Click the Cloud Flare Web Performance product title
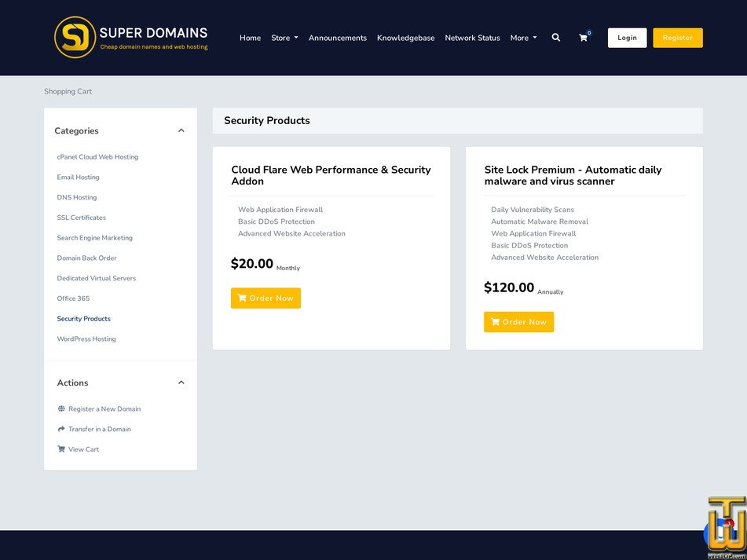Image resolution: width=747 pixels, height=560 pixels. tap(331, 175)
